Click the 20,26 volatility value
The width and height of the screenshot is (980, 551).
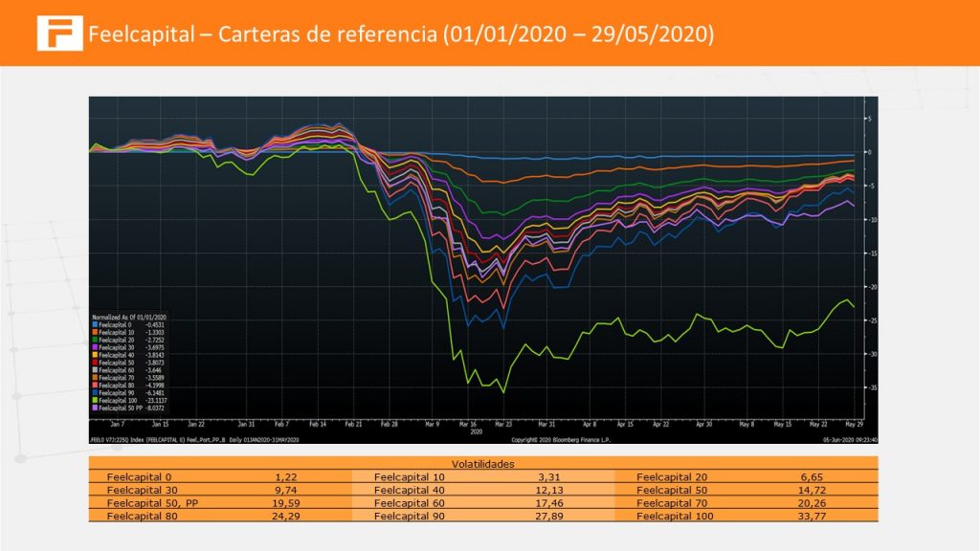coord(812,503)
